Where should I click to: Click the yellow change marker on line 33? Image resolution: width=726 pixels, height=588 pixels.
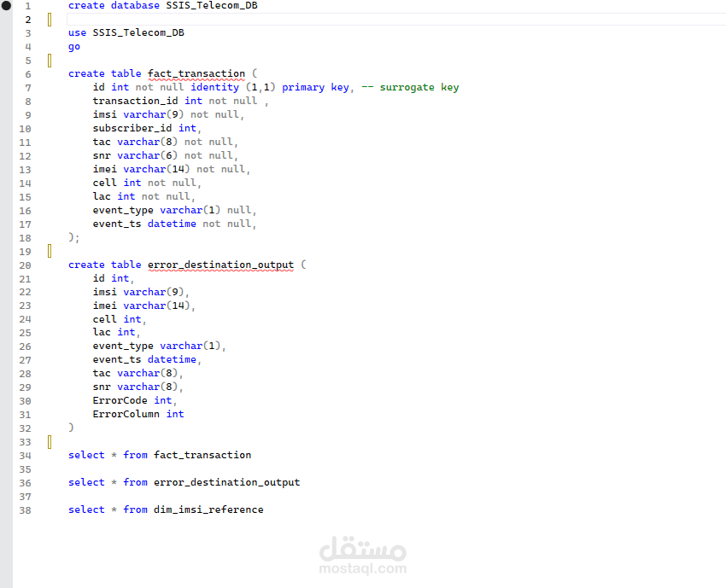[x=50, y=442]
